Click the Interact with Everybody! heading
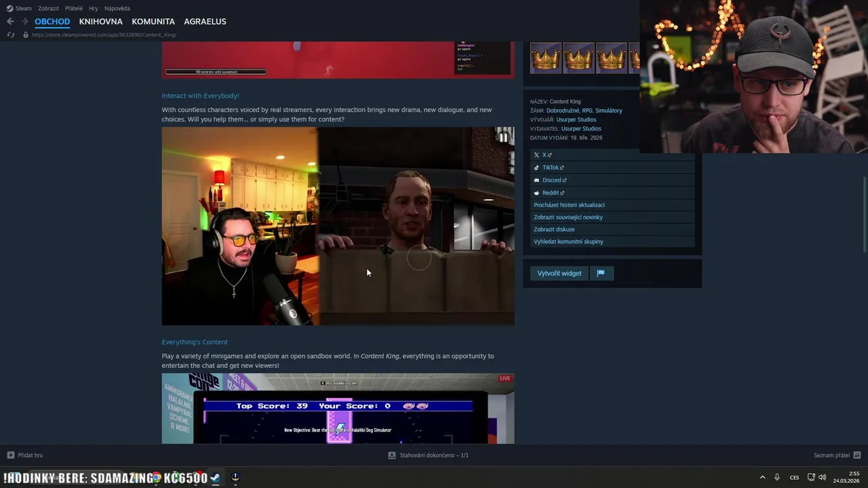 tap(200, 96)
